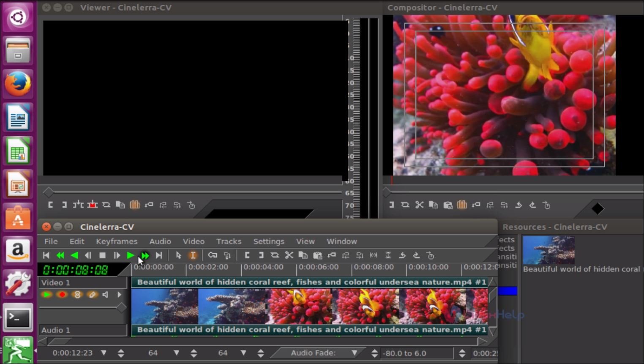Click the -80.0 to 6.0 range field
Image resolution: width=644 pixels, height=364 pixels.
(417, 353)
